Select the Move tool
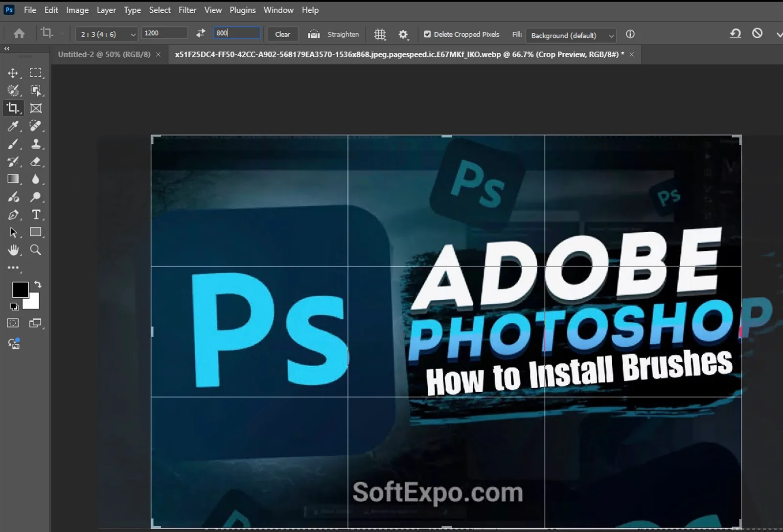Image resolution: width=783 pixels, height=532 pixels. pyautogui.click(x=13, y=72)
